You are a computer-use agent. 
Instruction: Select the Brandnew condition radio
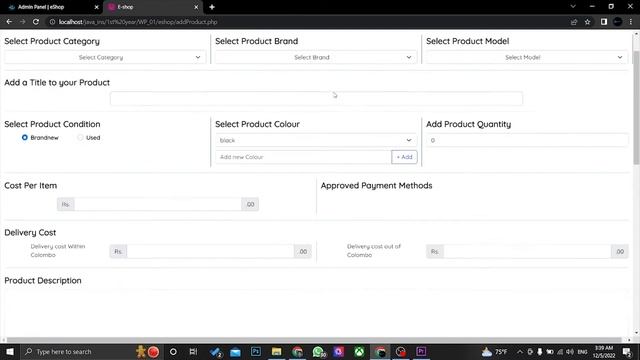tap(25, 138)
